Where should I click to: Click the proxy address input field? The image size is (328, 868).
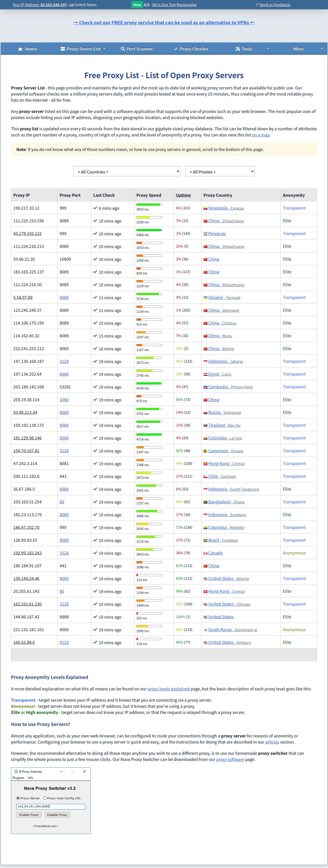[x=51, y=806]
